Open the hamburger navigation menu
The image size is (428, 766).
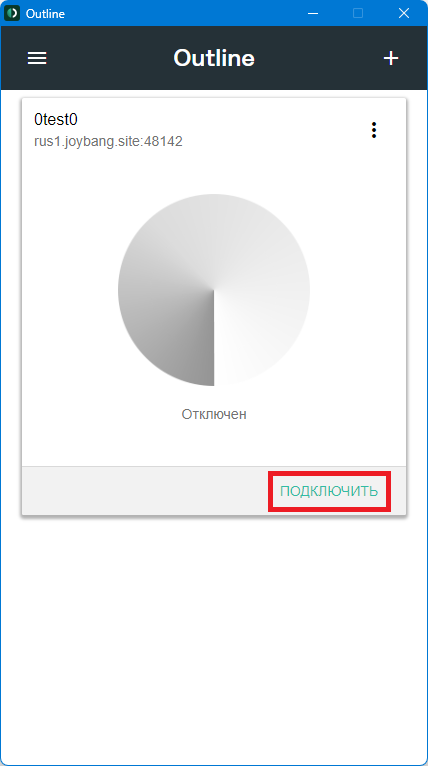coord(37,59)
